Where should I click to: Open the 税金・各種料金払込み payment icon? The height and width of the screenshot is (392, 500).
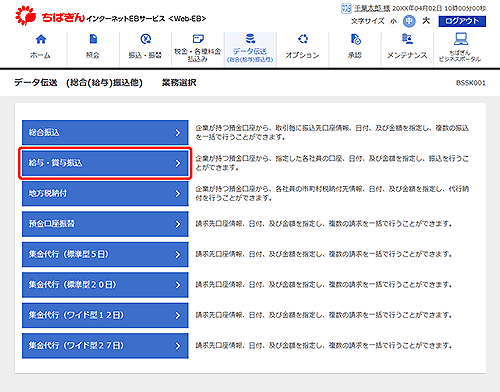click(x=198, y=39)
